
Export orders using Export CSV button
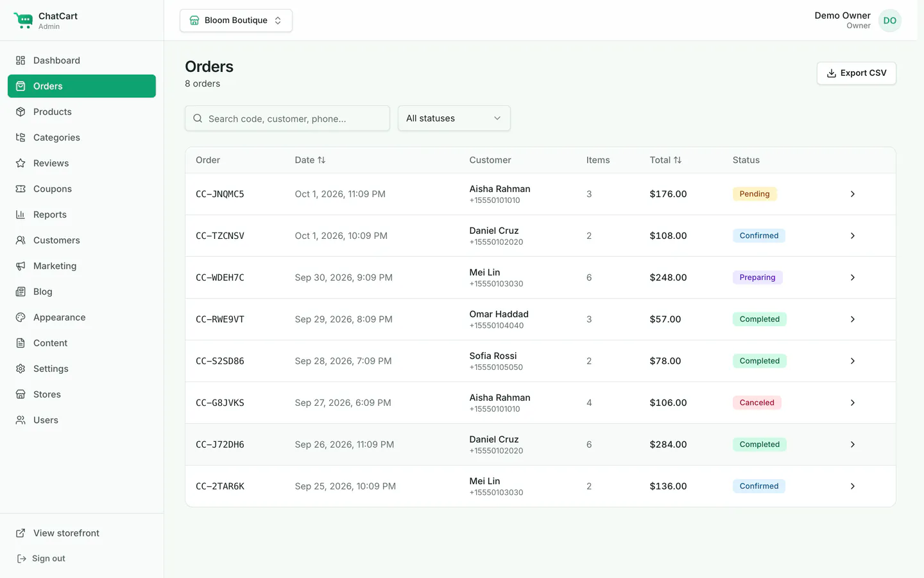coord(857,73)
